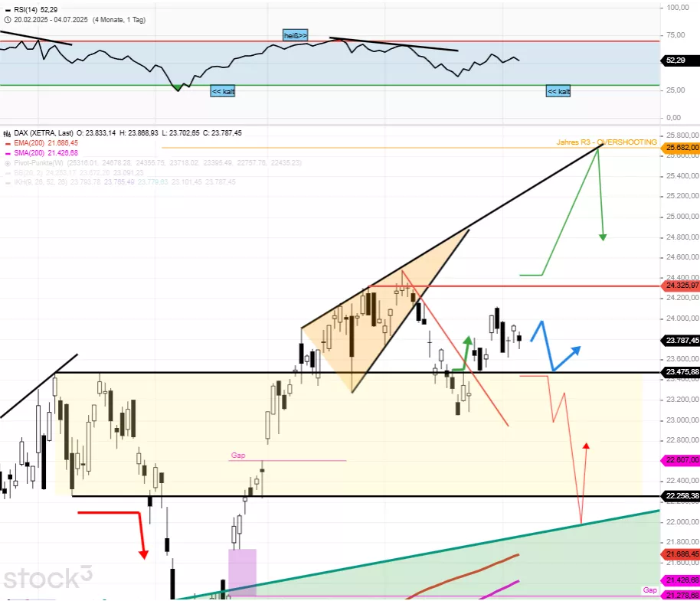Click the RSI axis value 100,00
This screenshot has height=601, width=700.
tap(678, 8)
